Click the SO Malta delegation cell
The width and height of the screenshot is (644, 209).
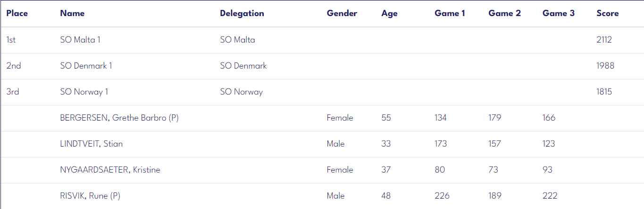(x=237, y=40)
